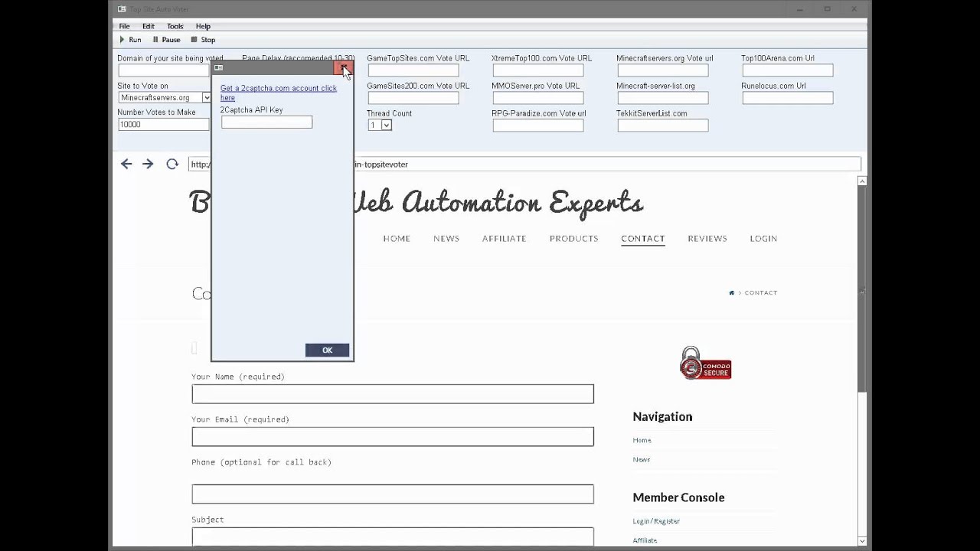Click the GameTopSites.com Vote URL field

(x=413, y=70)
